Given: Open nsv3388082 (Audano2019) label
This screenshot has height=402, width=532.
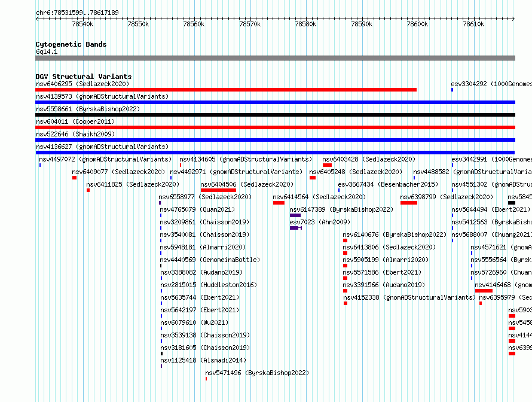Looking at the screenshot, I should 202,272.
